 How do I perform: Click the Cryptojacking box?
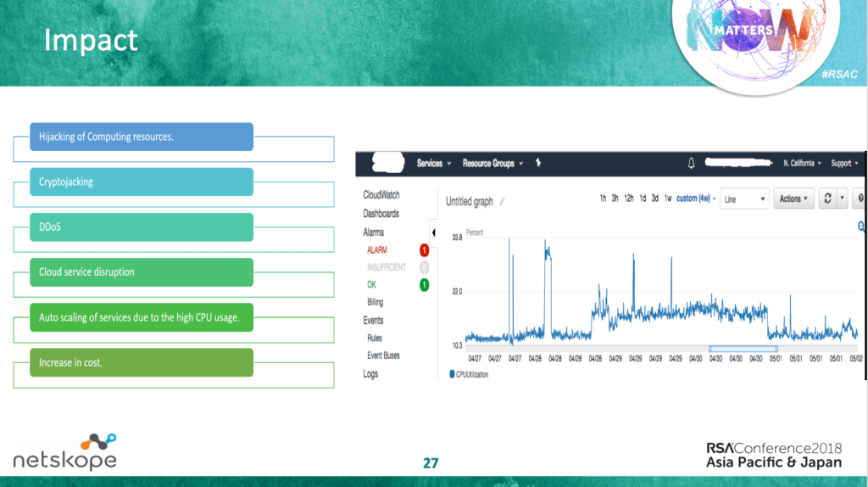(142, 182)
